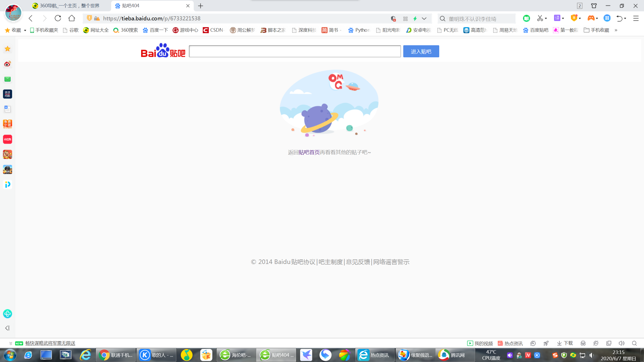The image size is (644, 362).
Task: Open the 下载 downloads panel
Action: click(x=565, y=343)
